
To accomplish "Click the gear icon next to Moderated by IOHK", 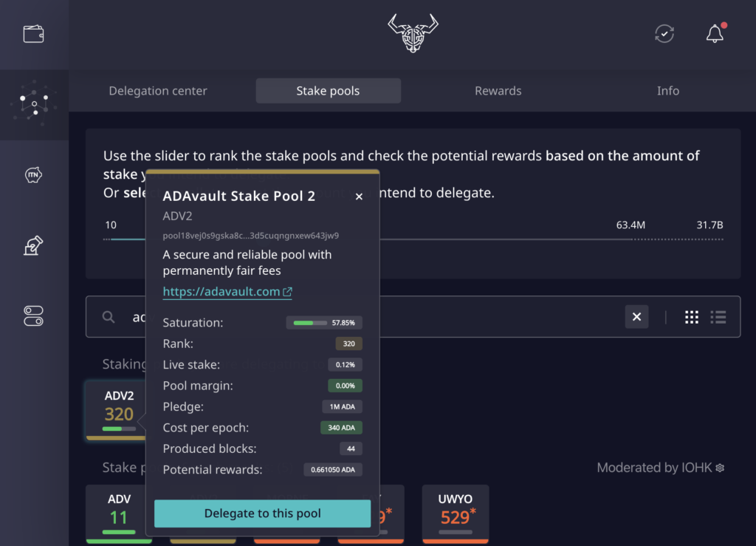I will point(720,468).
